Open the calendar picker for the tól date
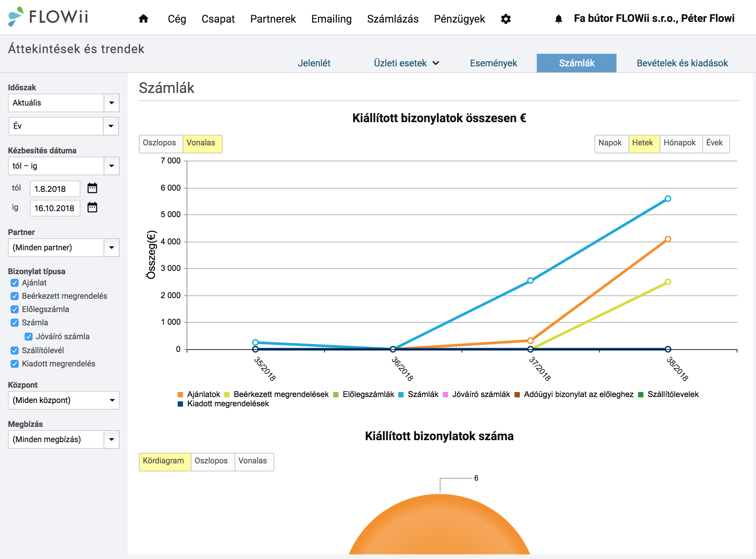 (x=92, y=188)
